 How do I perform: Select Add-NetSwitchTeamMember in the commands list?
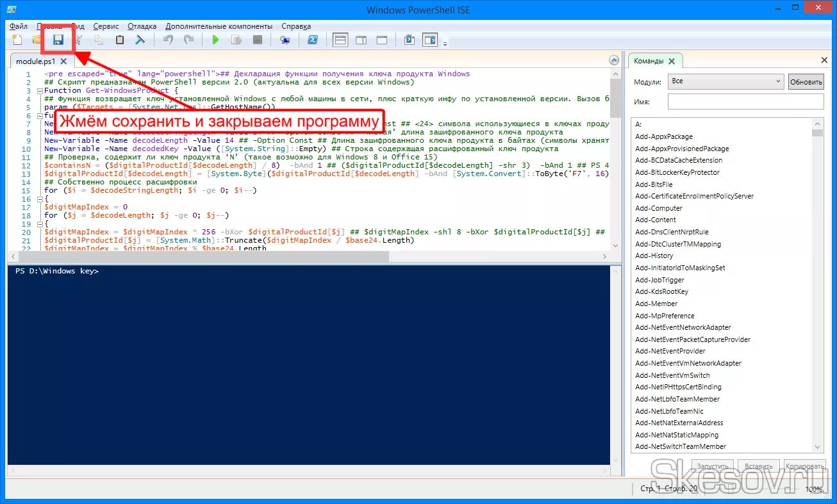pyautogui.click(x=681, y=446)
